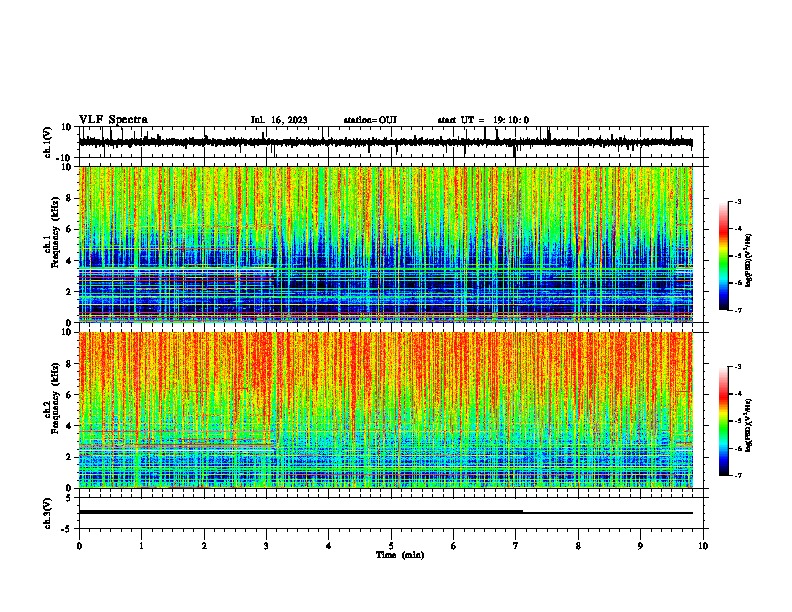Click inside the ch.1 voltage waveform panel
This screenshot has width=792, height=612.
(x=393, y=142)
